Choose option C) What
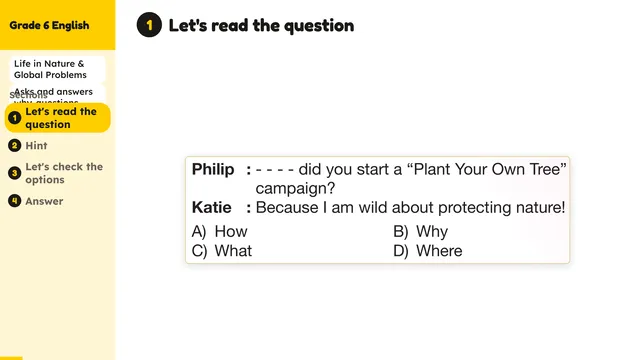 (x=222, y=251)
